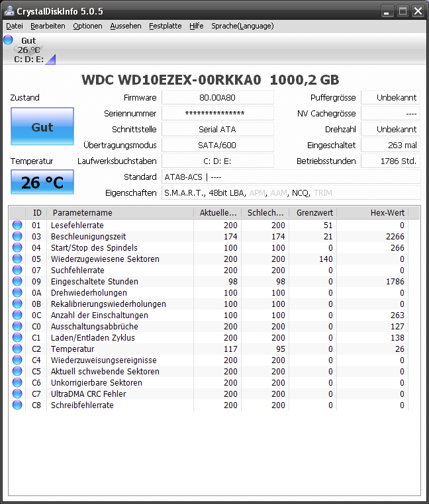Click the status orb for Schreibfehlerrate
Screen dimensions: 429x504
pos(17,405)
